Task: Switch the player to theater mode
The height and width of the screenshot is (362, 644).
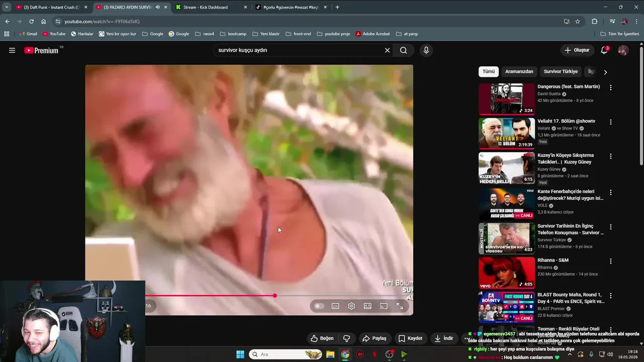Action: (x=368, y=306)
